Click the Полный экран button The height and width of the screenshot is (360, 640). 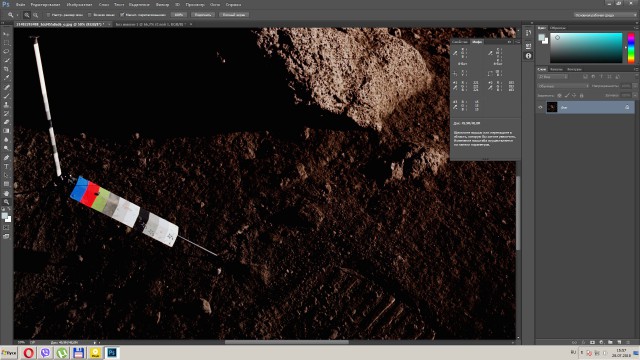234,15
